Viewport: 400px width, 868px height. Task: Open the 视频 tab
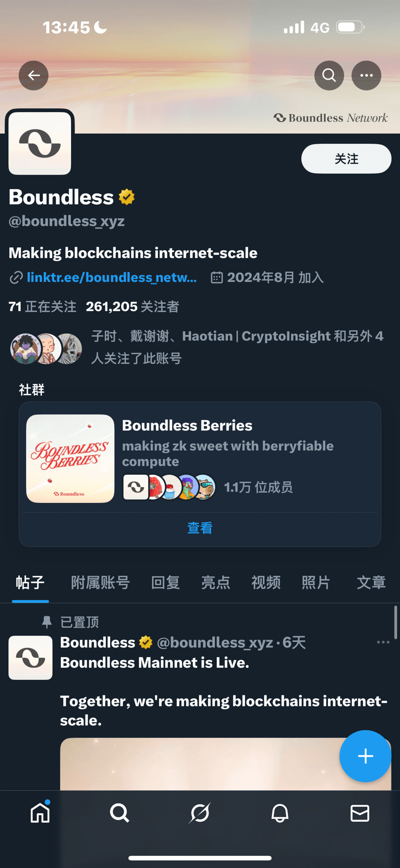(266, 582)
